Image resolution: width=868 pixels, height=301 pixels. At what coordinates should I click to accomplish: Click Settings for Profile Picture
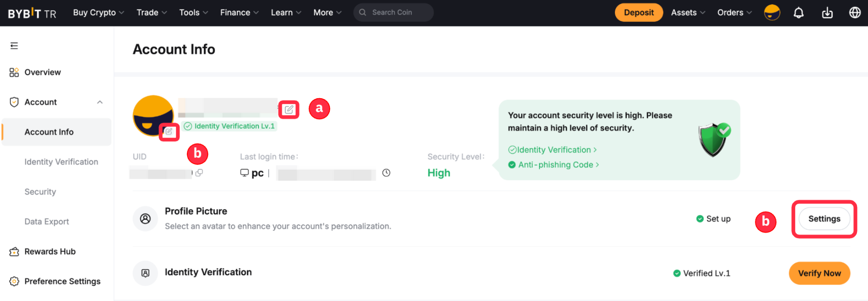pos(824,219)
